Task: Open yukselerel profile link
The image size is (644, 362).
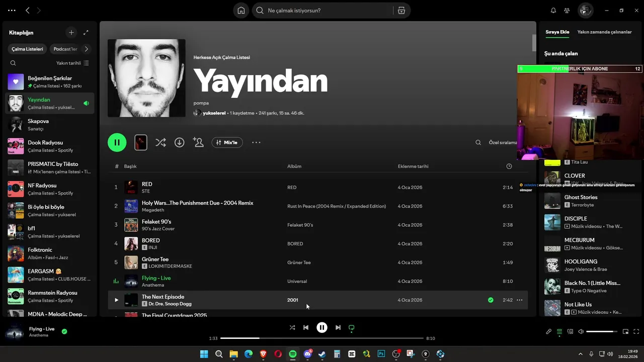Action: click(214, 113)
